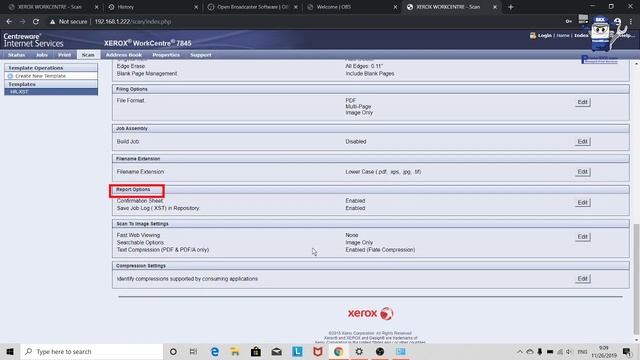Click the Not secure warning icon
Image resolution: width=640 pixels, height=360 pixels.
(52, 22)
